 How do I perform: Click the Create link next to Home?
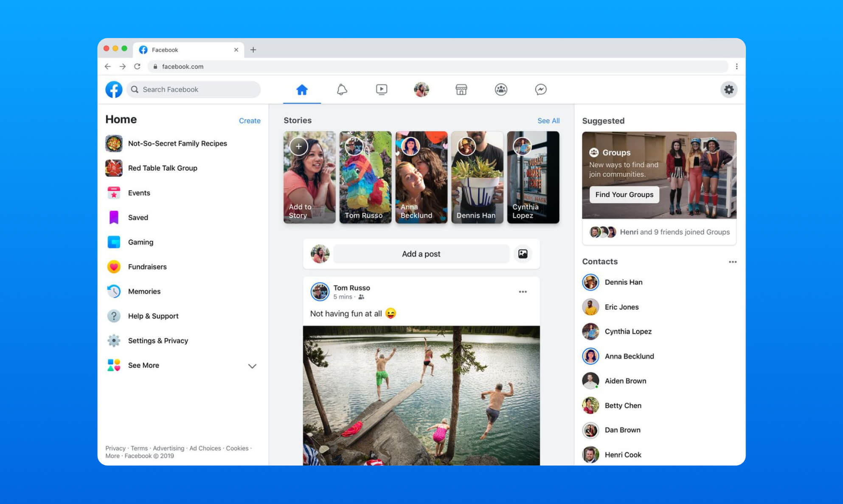point(250,120)
